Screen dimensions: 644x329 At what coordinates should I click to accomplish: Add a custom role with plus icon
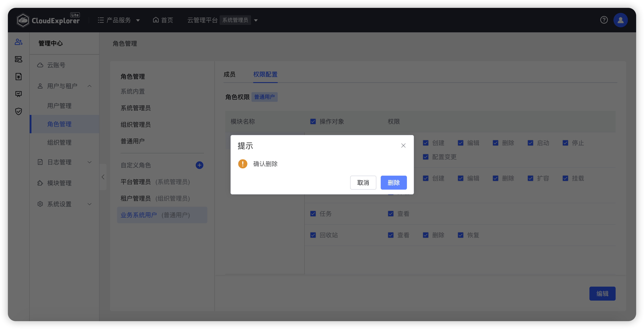(199, 165)
